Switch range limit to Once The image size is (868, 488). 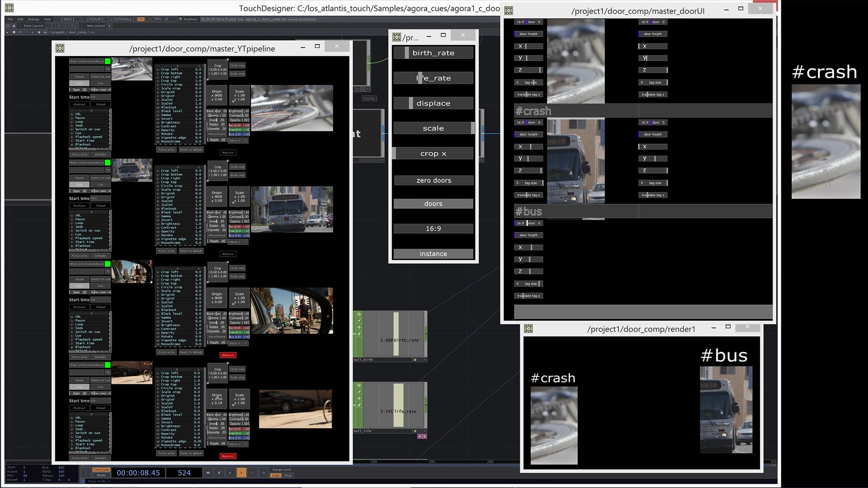coord(288,475)
